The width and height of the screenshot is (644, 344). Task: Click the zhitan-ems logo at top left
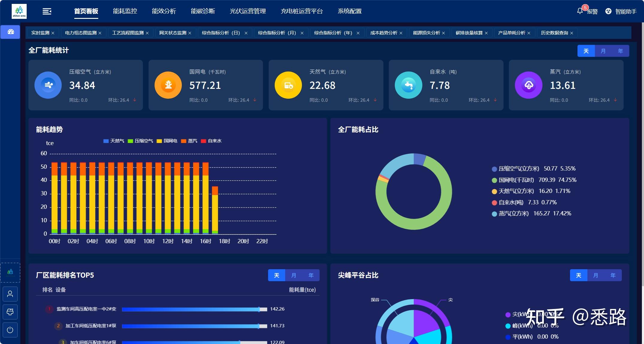pyautogui.click(x=19, y=11)
